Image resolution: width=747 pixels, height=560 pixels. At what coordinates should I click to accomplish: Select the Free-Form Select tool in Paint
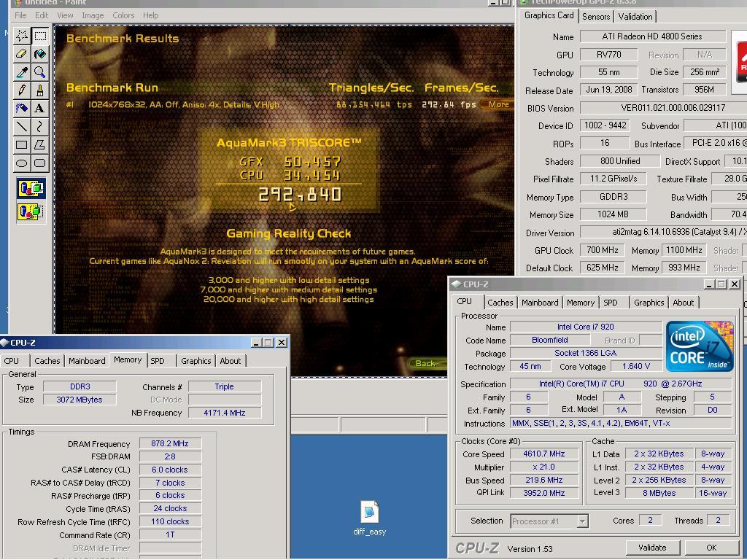[21, 36]
